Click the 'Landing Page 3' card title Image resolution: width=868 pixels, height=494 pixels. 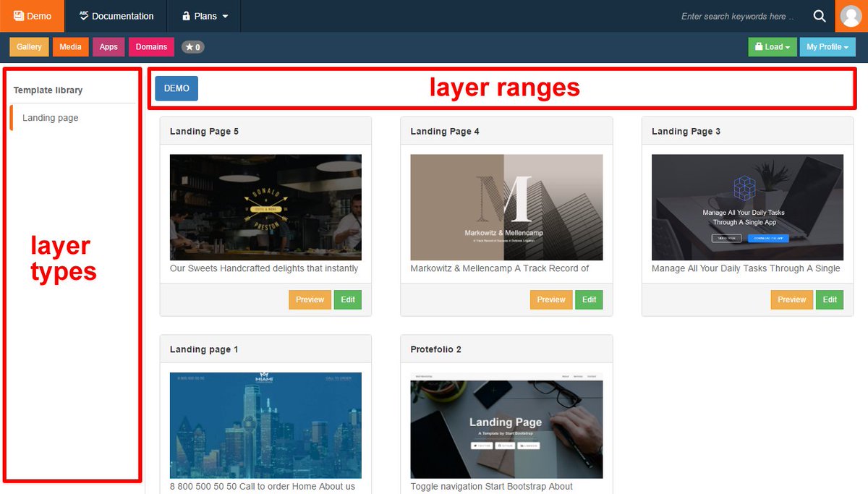pos(686,132)
